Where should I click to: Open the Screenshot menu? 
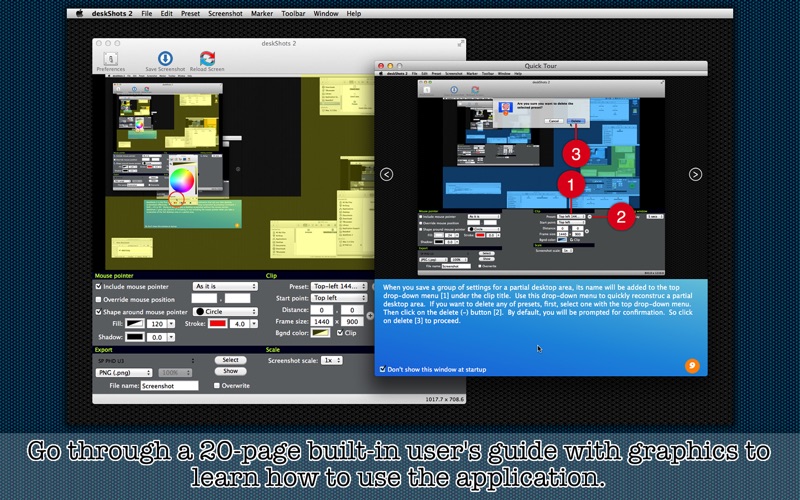pos(225,14)
